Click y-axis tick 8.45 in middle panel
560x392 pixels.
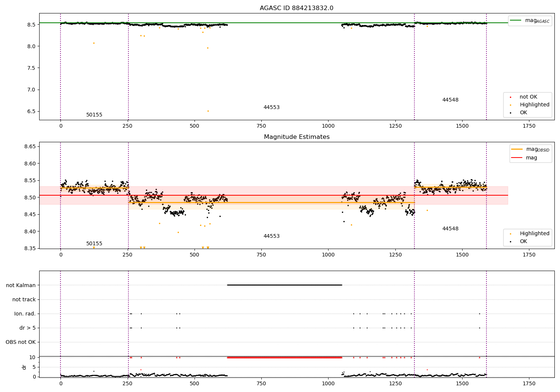coord(30,214)
